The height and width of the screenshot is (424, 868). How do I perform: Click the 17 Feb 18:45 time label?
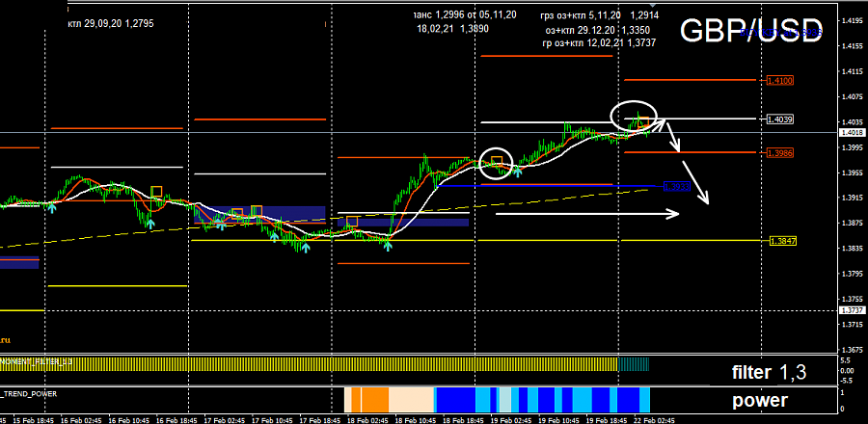[x=320, y=420]
